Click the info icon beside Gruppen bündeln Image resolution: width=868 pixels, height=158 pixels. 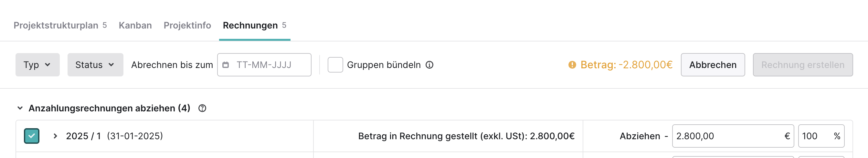click(429, 65)
